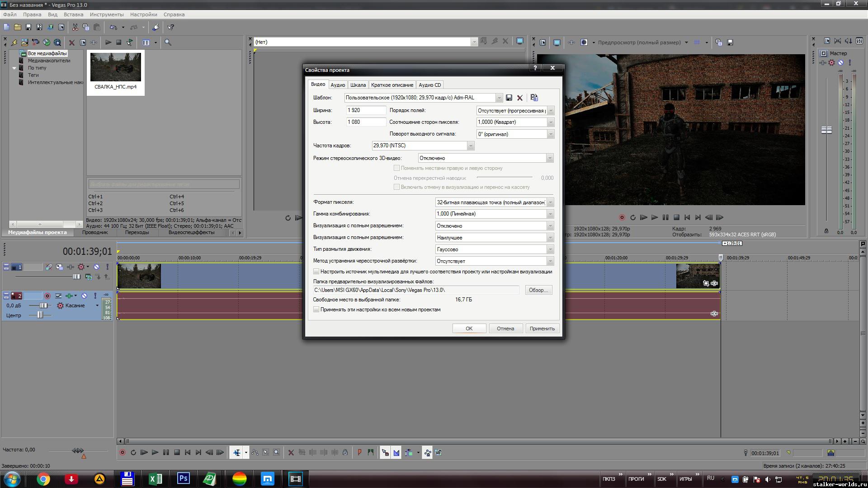
Task: Check adjust source media to match project
Action: click(316, 272)
